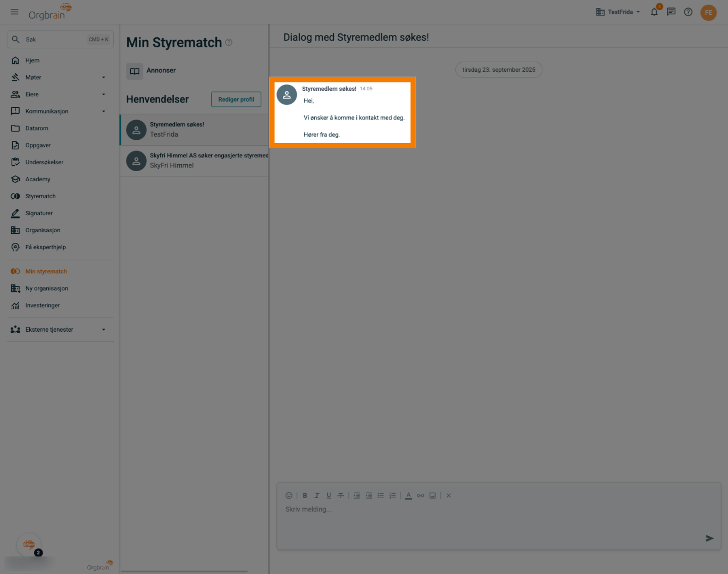This screenshot has width=728, height=574.
Task: Click the Dialog med Styremedlem søkes! heading
Action: (356, 37)
